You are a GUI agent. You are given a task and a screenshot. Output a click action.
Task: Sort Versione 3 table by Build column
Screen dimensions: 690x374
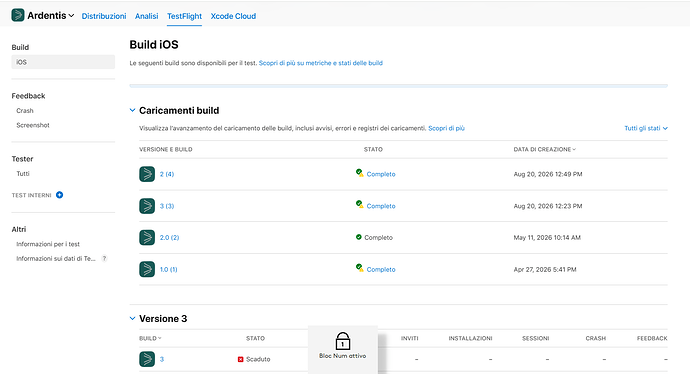[150, 338]
